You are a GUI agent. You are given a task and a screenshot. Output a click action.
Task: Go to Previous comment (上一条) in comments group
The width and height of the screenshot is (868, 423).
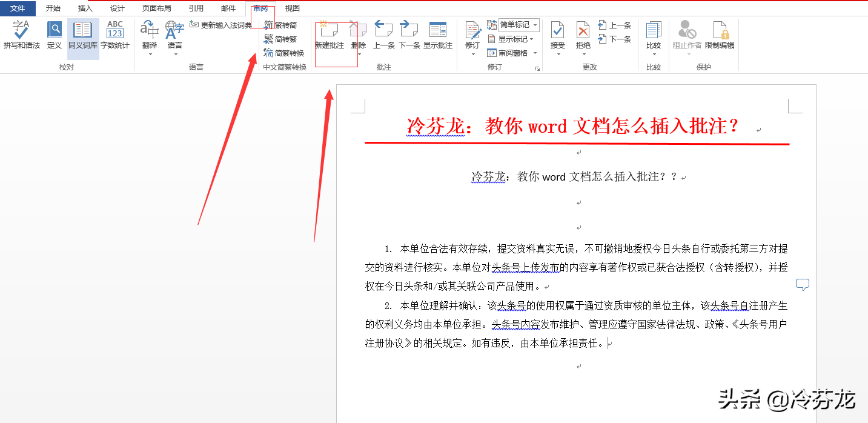coord(384,35)
